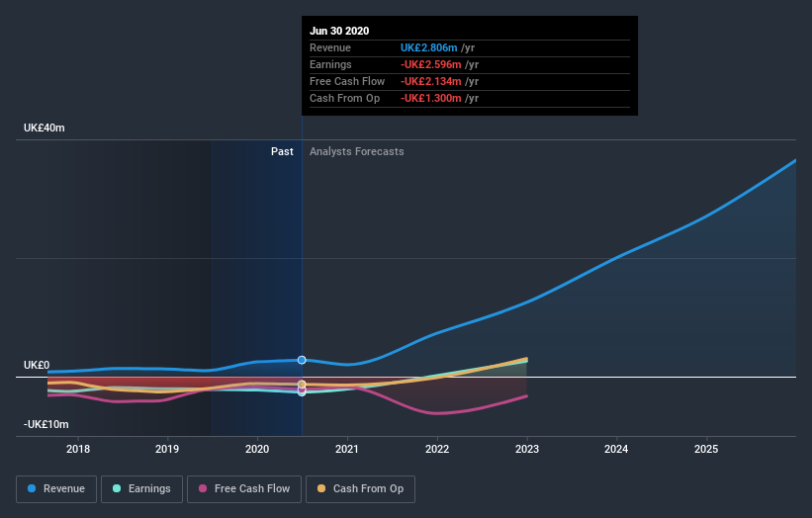Click the Past section label
The width and height of the screenshot is (812, 518).
tap(282, 151)
